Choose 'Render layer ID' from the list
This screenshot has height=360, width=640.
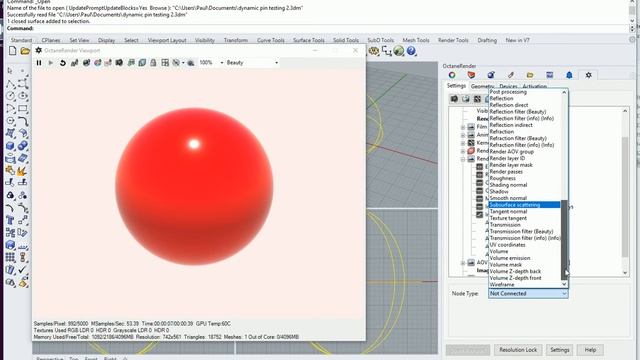(507, 158)
